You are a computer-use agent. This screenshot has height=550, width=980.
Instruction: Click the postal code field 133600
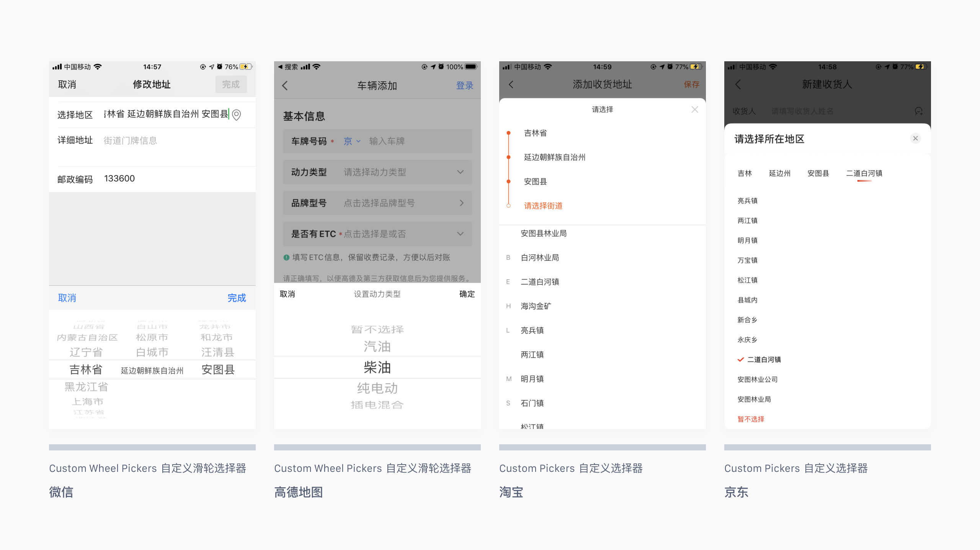[x=119, y=178]
